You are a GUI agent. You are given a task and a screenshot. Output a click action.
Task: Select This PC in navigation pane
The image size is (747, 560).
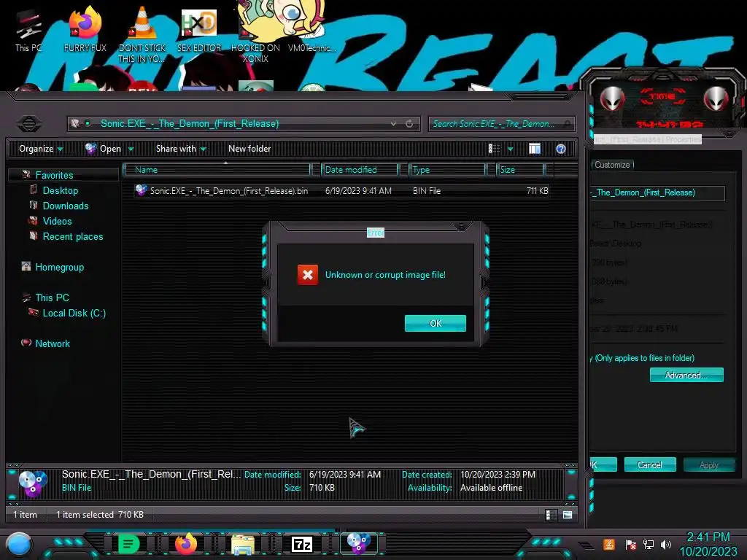pyautogui.click(x=52, y=297)
